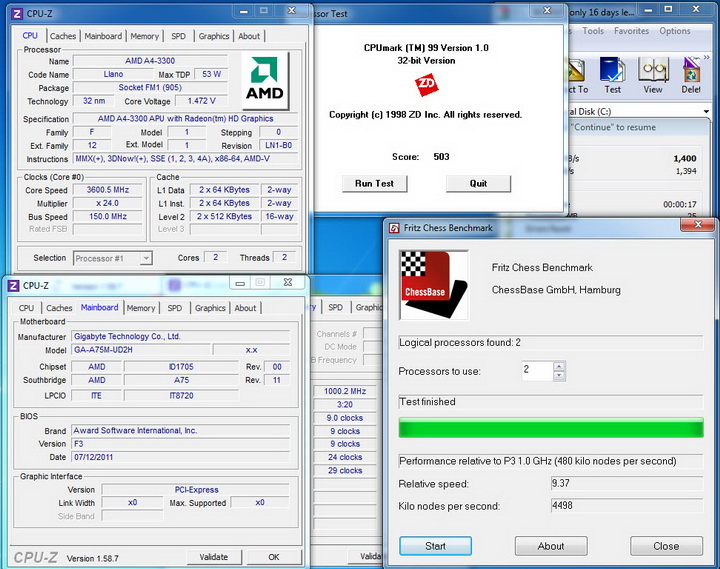Click Run Test in CPUmark 99

coord(374,184)
